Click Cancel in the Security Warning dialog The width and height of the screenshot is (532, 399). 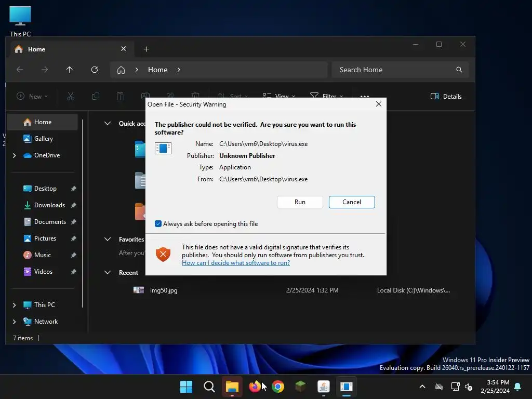[x=352, y=202]
